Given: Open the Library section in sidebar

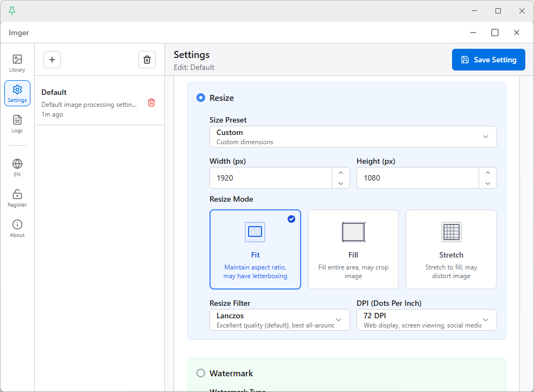Looking at the screenshot, I should coord(17,63).
